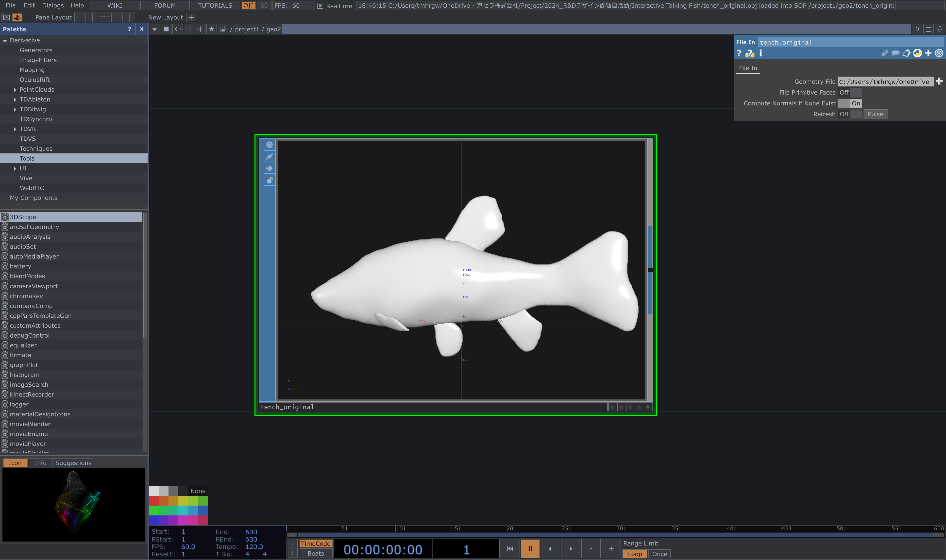The image size is (946, 560).
Task: Click the operator info 'i' icon
Action: click(760, 53)
